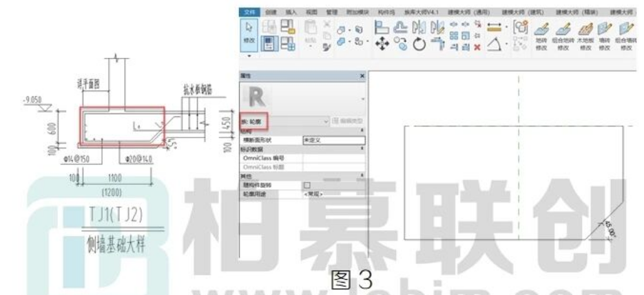Open the 组合地砖修改 tool
Image resolution: width=644 pixels, height=295 pixels.
(563, 36)
